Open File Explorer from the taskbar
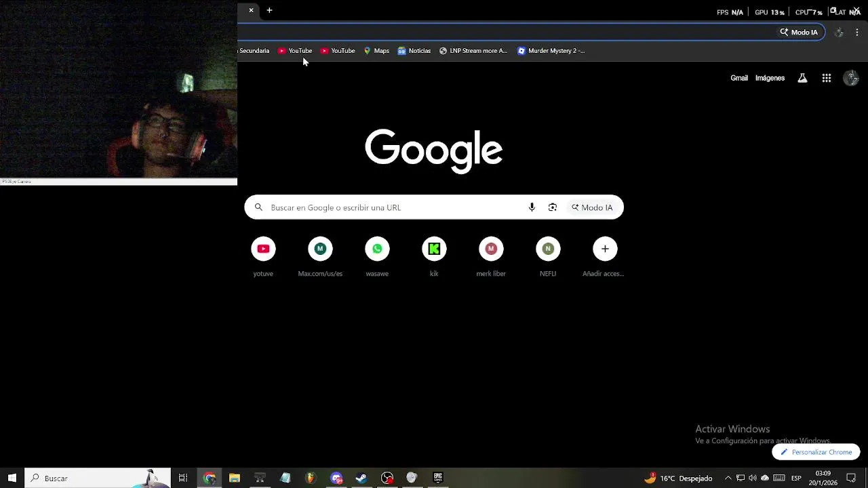The width and height of the screenshot is (868, 488). (x=234, y=478)
